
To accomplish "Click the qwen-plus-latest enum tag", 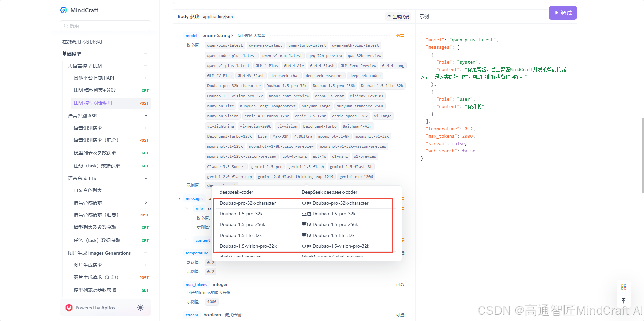I will coord(225,45).
